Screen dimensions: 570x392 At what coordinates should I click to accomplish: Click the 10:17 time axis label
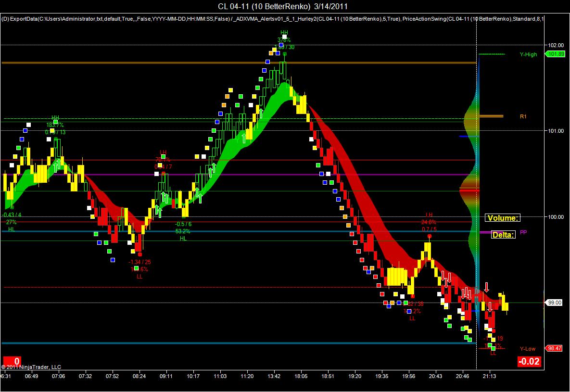tap(193, 376)
